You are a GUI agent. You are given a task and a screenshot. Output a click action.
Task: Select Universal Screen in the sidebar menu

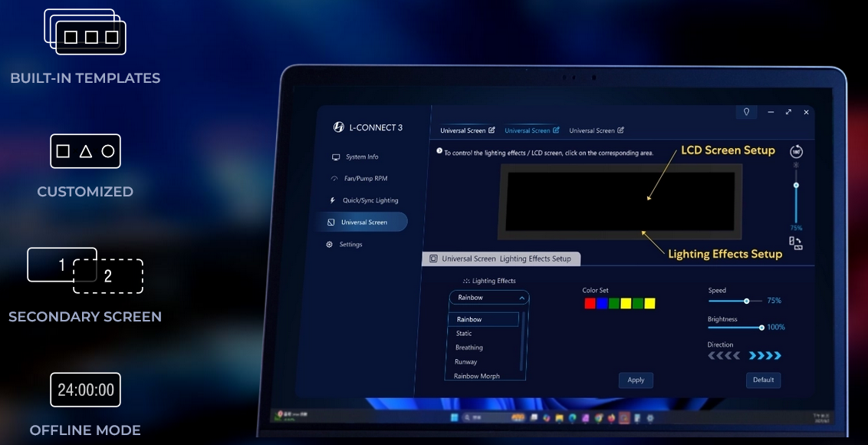(x=363, y=222)
